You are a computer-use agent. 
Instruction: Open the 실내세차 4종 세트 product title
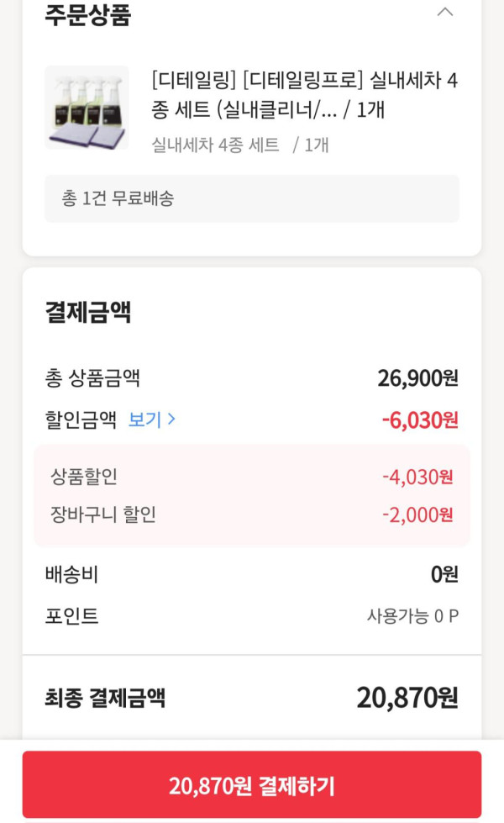coord(305,95)
